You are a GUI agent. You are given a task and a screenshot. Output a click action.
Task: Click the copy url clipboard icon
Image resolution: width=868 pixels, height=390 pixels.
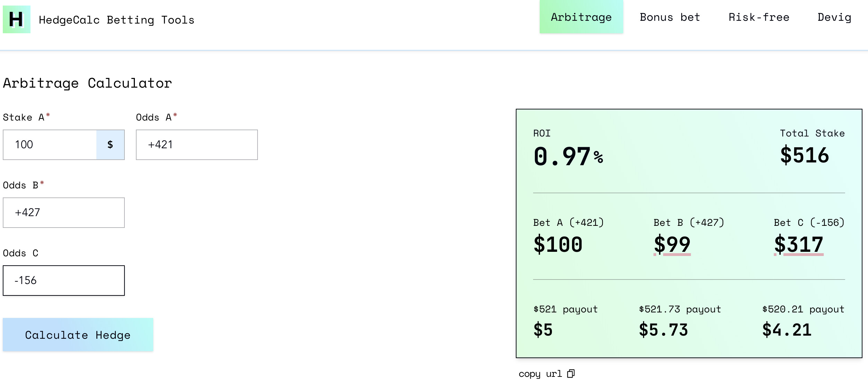tap(571, 374)
